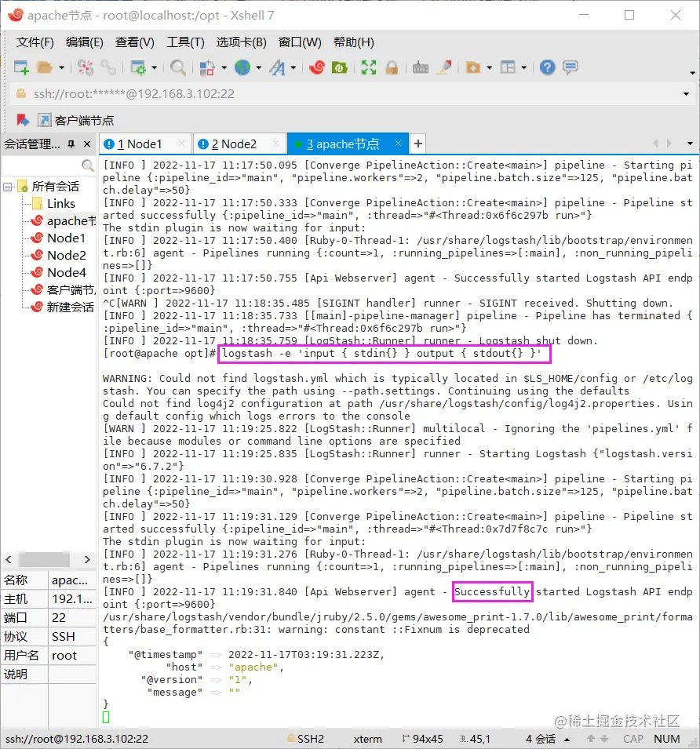Open the 文件(F) menu
Viewport: 700px width, 749px height.
tap(35, 42)
